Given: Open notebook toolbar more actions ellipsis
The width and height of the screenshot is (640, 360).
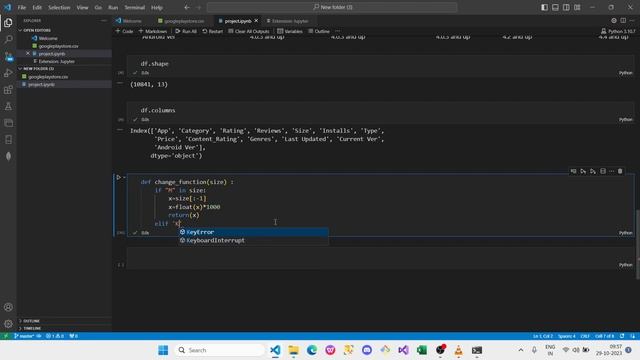Looking at the screenshot, I should [338, 31].
